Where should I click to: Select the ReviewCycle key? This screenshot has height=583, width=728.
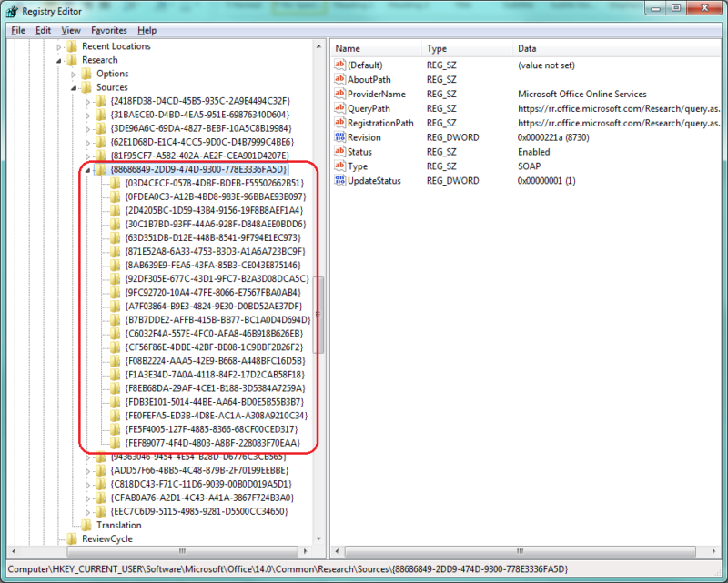(x=107, y=538)
